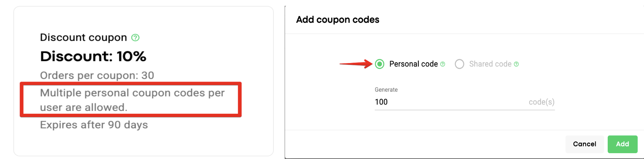The height and width of the screenshot is (159, 644).
Task: Click the Discount coupon heading
Action: tap(83, 37)
